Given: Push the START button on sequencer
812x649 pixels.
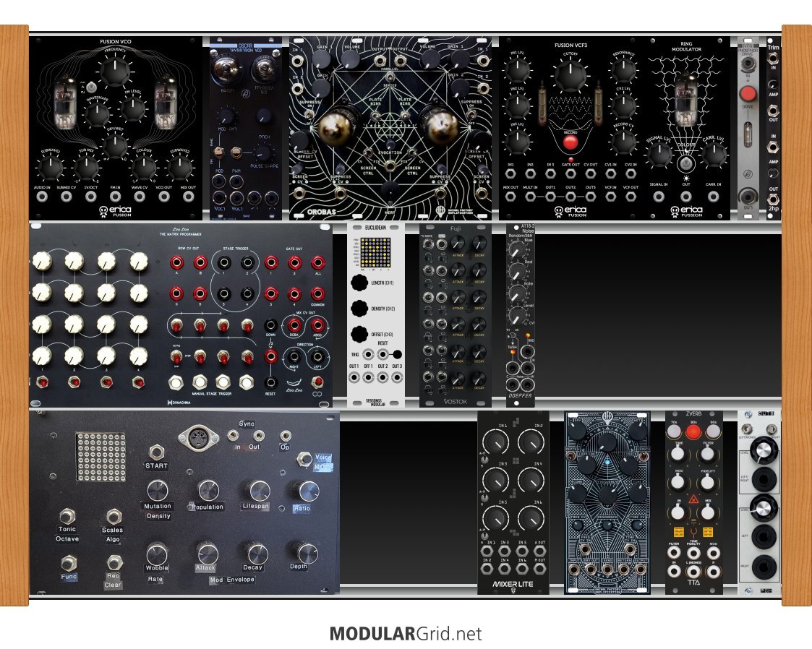Looking at the screenshot, I should (x=156, y=452).
